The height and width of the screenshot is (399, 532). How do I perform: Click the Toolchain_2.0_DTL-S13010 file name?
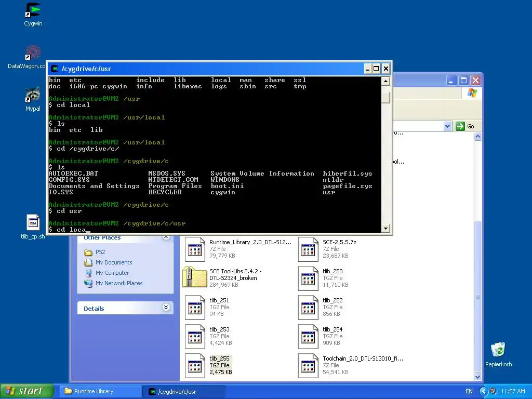[x=363, y=358]
